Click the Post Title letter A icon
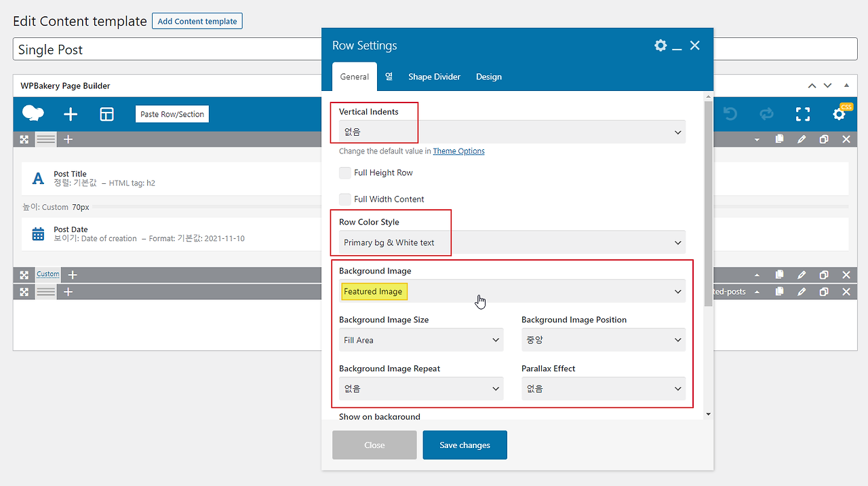Image resolution: width=868 pixels, height=486 pixels. pyautogui.click(x=39, y=179)
